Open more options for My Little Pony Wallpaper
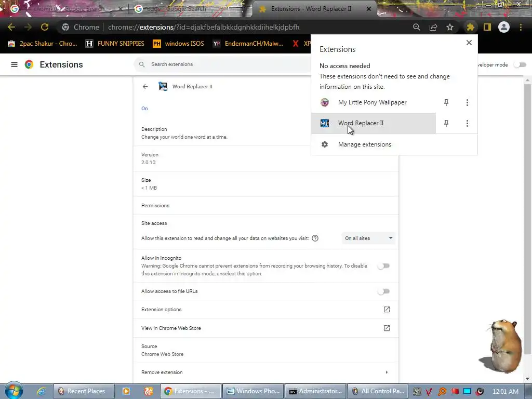Viewport: 532px width, 399px height. (467, 102)
